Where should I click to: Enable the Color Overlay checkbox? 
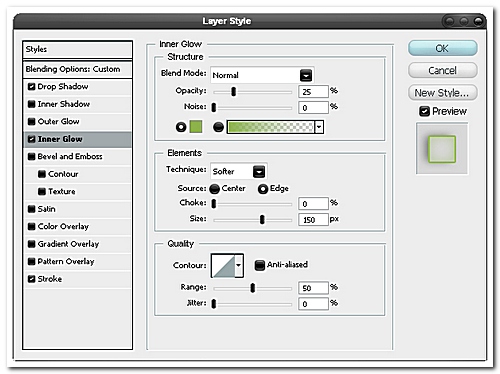31,226
